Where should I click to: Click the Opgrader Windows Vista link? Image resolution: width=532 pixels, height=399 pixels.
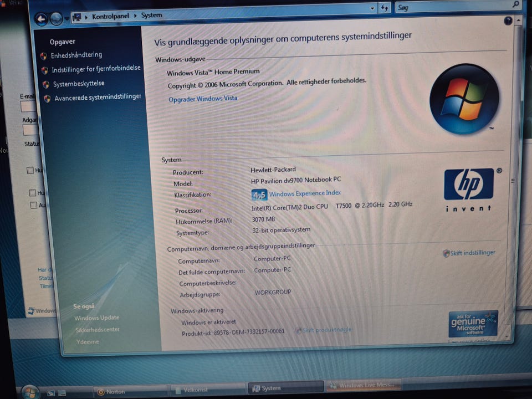click(x=203, y=99)
